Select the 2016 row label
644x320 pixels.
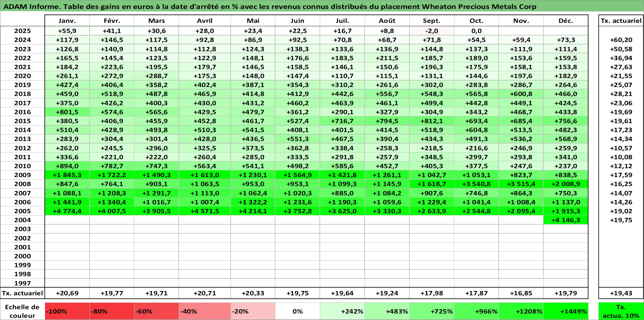[23, 112]
